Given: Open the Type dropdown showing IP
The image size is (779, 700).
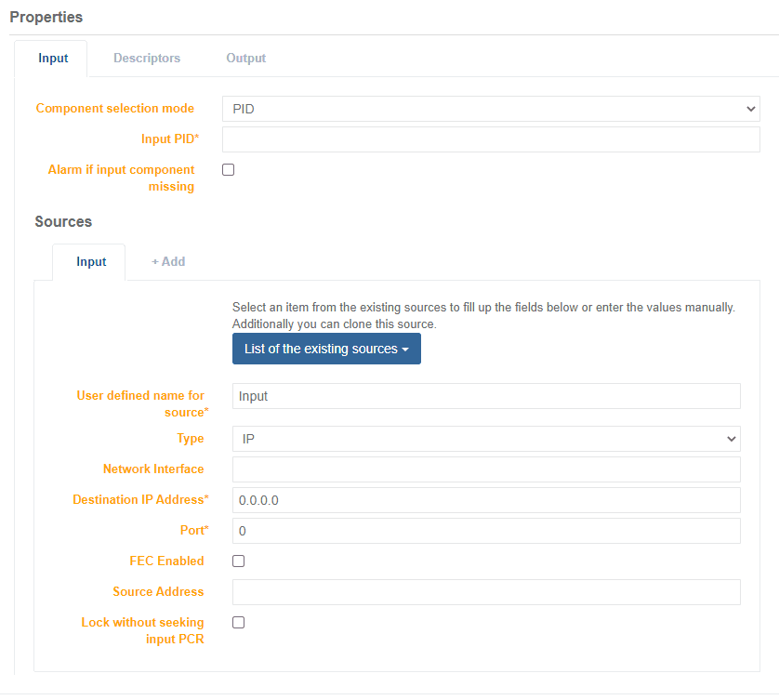Looking at the screenshot, I should click(485, 438).
